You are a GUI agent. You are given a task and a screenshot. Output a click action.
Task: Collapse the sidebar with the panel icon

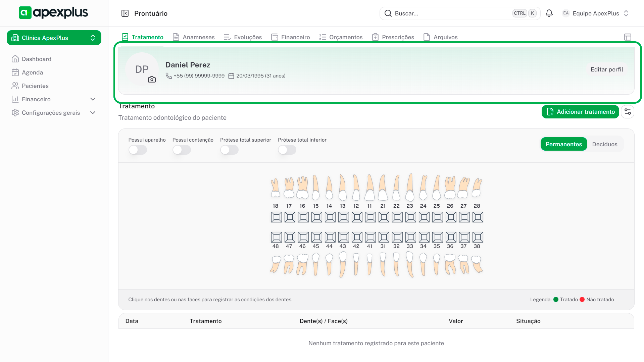[125, 13]
